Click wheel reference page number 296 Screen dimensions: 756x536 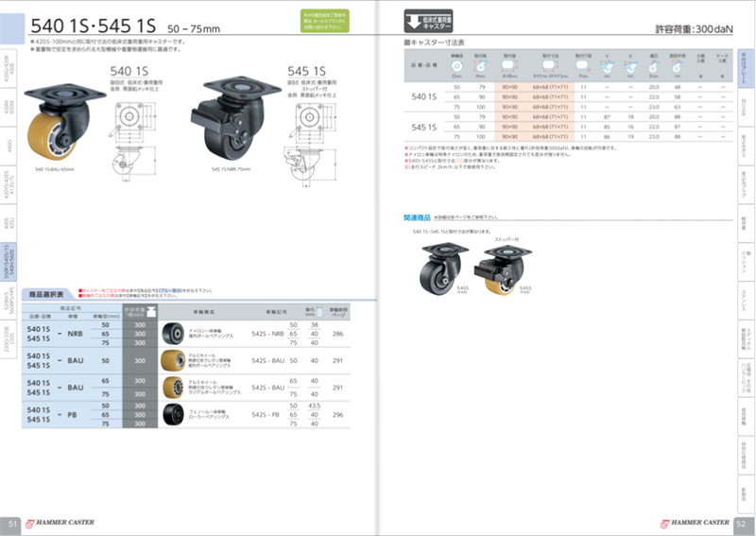pos(338,414)
